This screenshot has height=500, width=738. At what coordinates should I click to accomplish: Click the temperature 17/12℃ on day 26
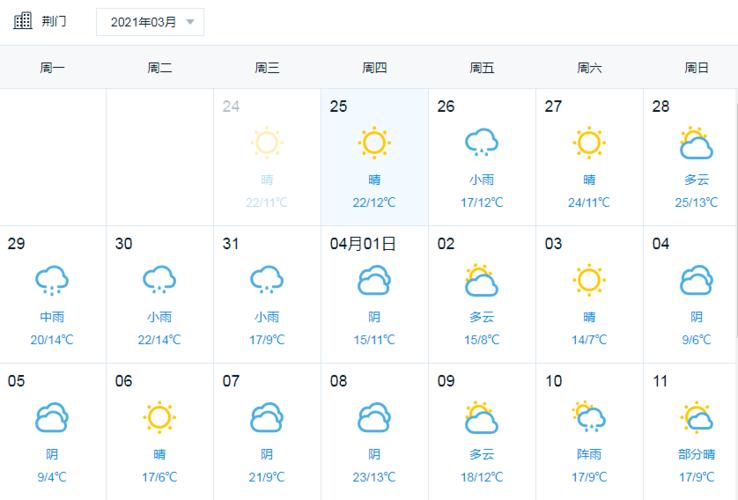(481, 202)
